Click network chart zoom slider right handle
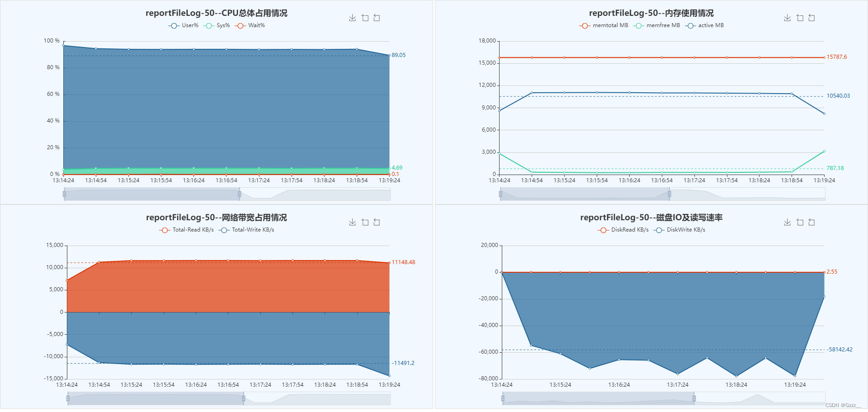868x412 pixels. coord(244,399)
